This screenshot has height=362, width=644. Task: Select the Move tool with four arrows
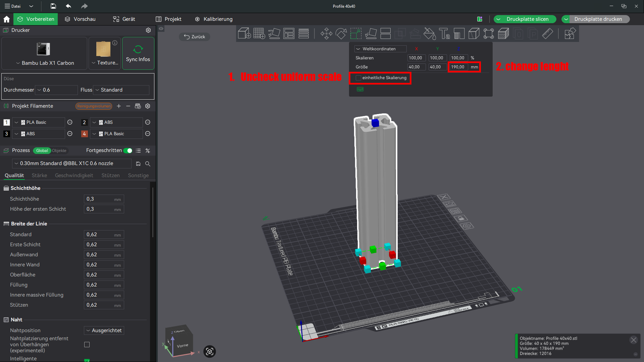(326, 34)
